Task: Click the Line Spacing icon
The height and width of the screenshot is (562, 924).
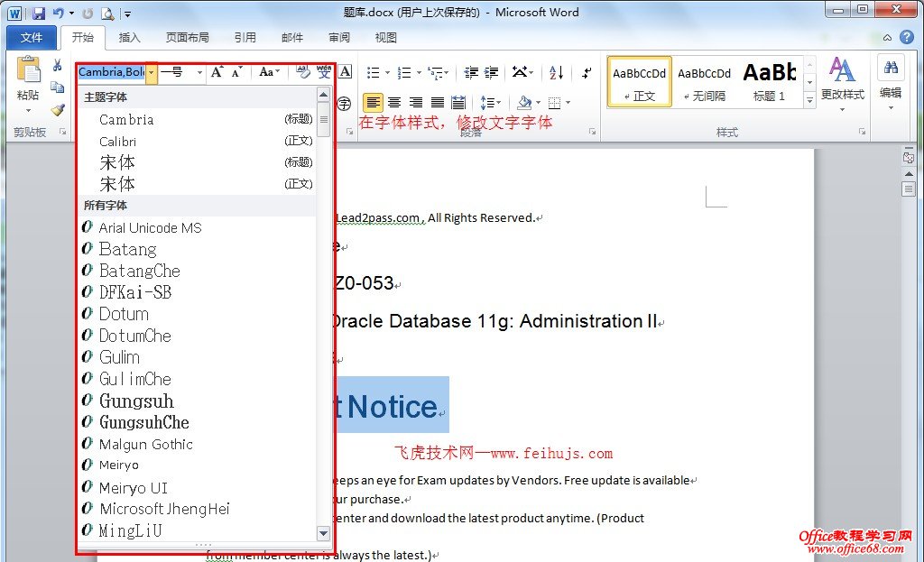Action: (486, 103)
